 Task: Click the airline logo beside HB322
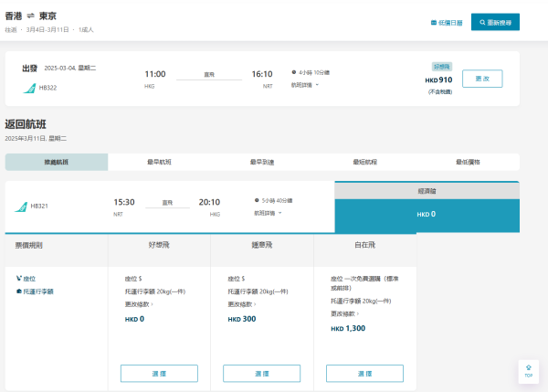pyautogui.click(x=29, y=88)
